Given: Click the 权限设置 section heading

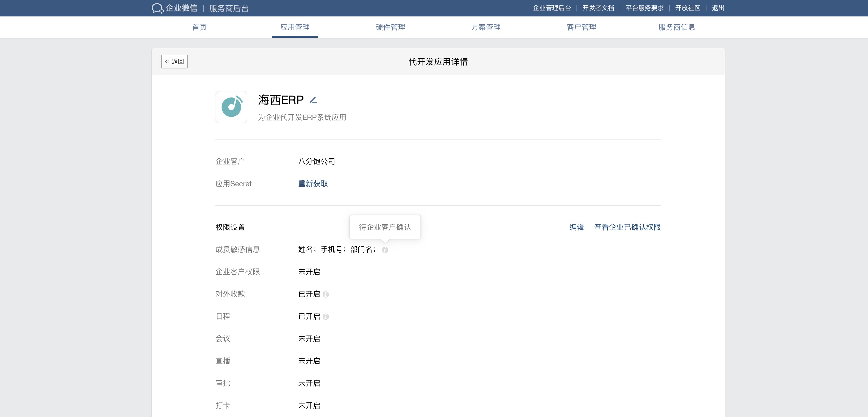Looking at the screenshot, I should coord(230,227).
